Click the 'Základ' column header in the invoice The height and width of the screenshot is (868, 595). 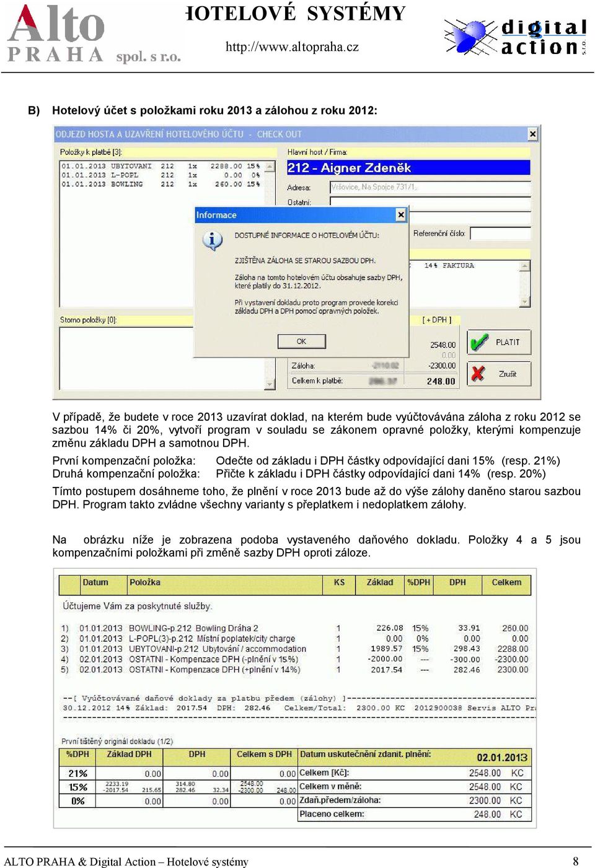[x=380, y=582]
